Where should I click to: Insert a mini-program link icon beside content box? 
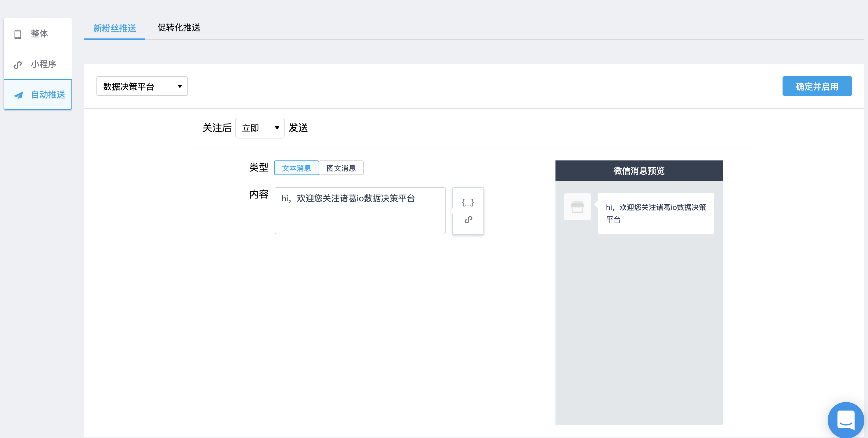click(468, 220)
